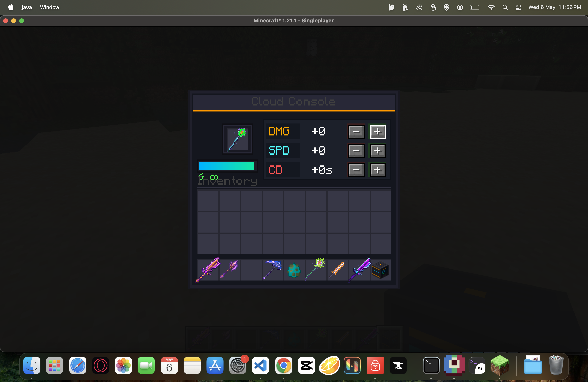
Task: Pick the purple trident in the hotbar
Action: [229, 270]
